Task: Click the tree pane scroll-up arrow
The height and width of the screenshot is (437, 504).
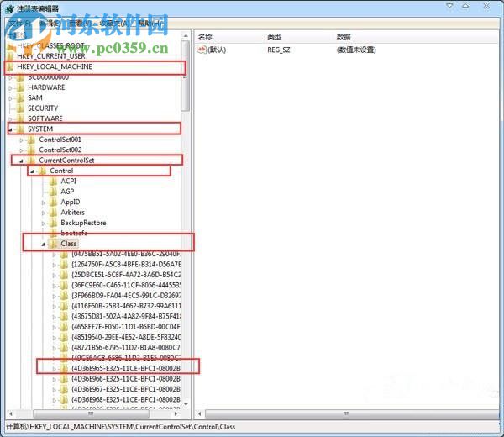Action: click(186, 35)
